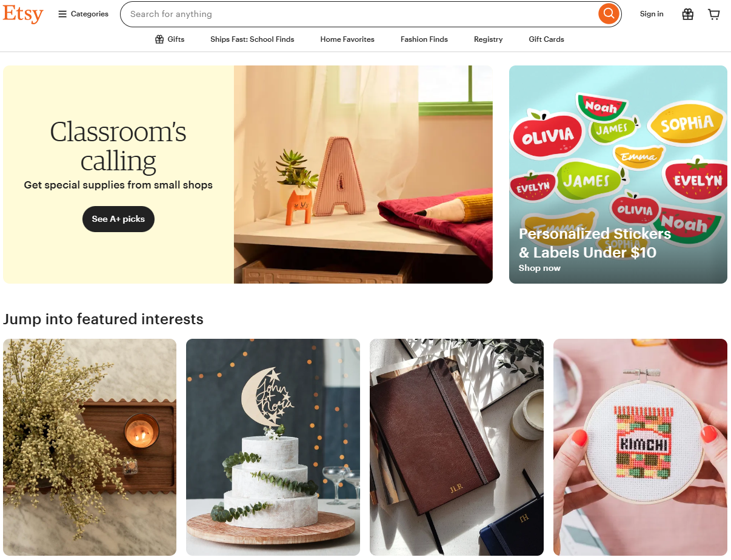Image resolution: width=731 pixels, height=560 pixels.
Task: Select the Kimchi cross-stitch hoop thumbnail
Action: coord(640,447)
